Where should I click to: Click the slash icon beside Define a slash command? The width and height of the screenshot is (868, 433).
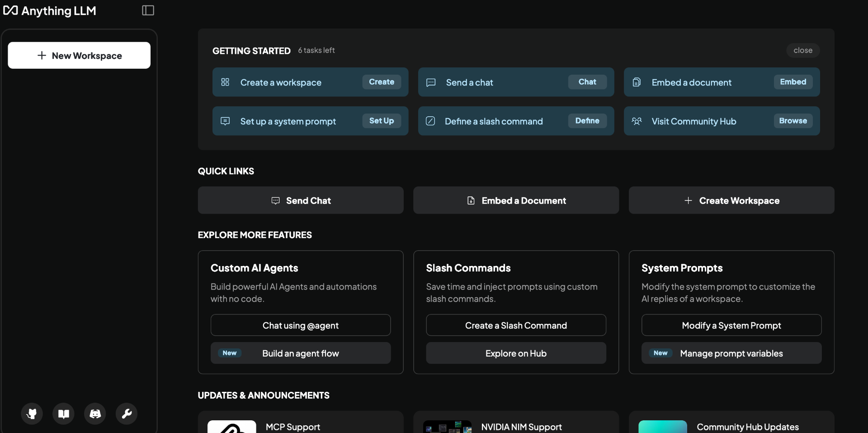coord(430,121)
